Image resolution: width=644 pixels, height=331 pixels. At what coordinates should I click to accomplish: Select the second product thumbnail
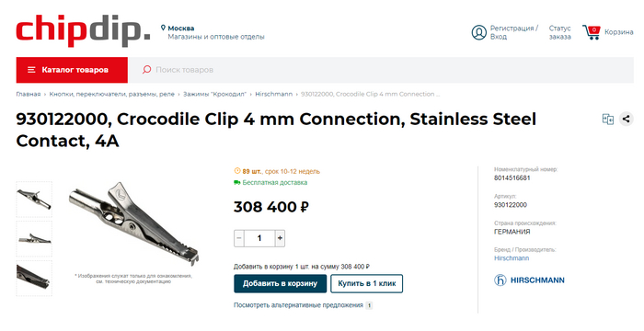[34, 239]
